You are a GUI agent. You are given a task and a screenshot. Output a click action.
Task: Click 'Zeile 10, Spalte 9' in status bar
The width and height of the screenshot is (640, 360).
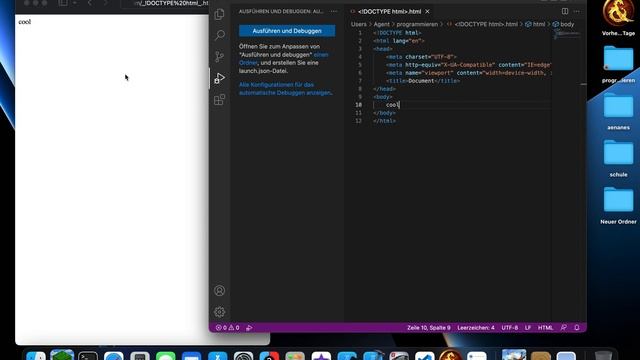(429, 328)
